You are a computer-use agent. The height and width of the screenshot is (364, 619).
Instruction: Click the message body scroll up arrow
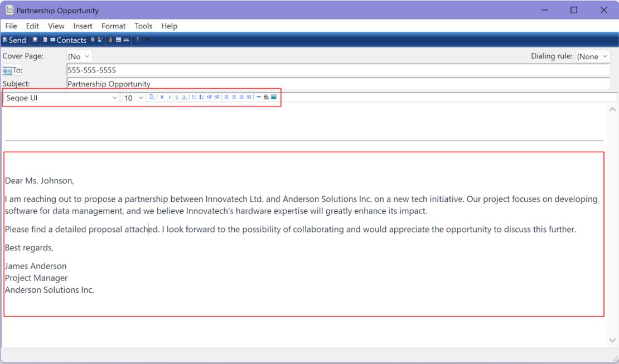[612, 109]
